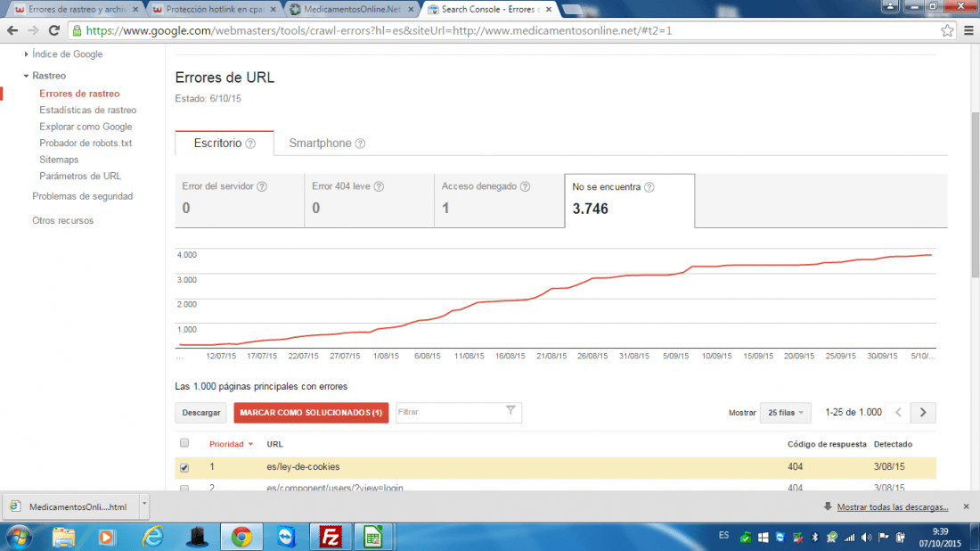Open FileZilla from taskbar

click(x=330, y=538)
